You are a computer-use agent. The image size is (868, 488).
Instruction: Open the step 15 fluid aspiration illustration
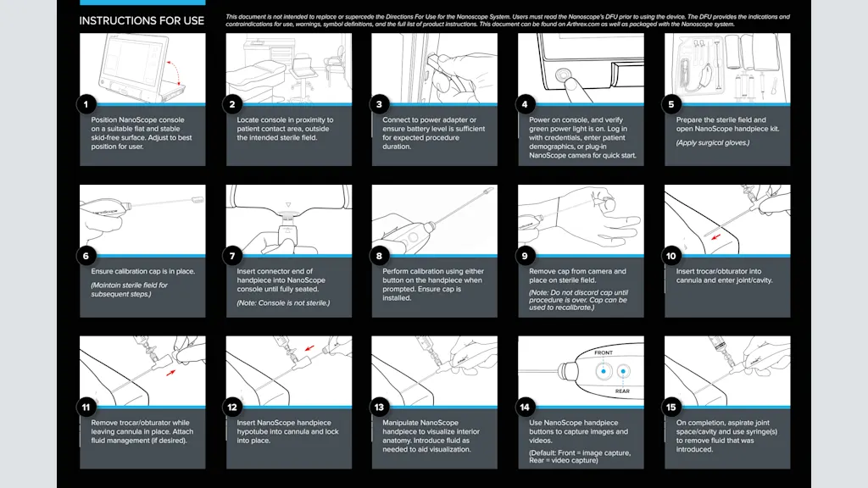click(727, 371)
